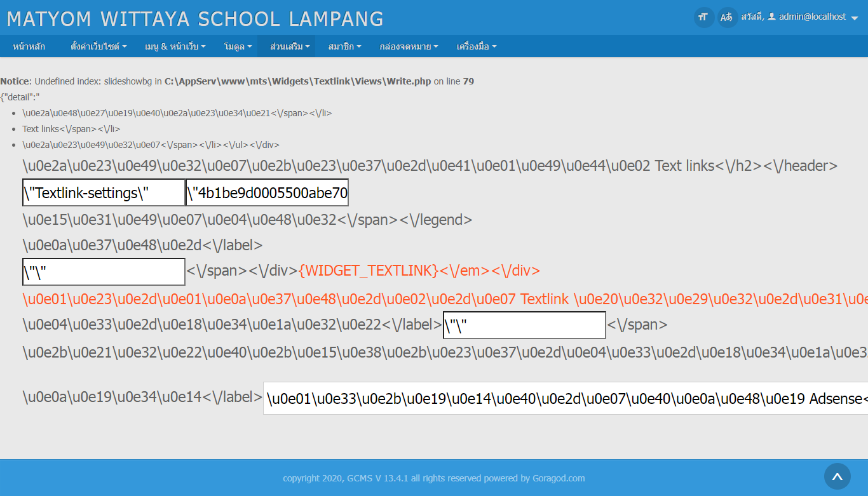Expand the เมนู & หน้าเว็บ menu

point(175,46)
